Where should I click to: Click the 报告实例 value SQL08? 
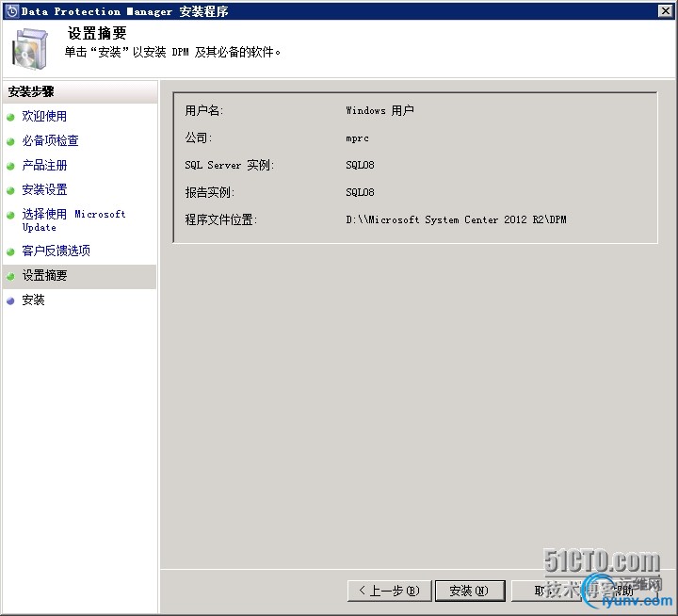[x=360, y=192]
